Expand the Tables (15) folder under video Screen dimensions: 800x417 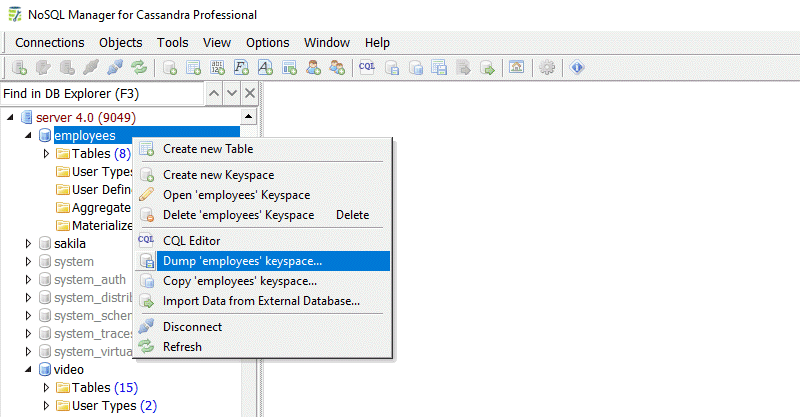click(x=46, y=388)
